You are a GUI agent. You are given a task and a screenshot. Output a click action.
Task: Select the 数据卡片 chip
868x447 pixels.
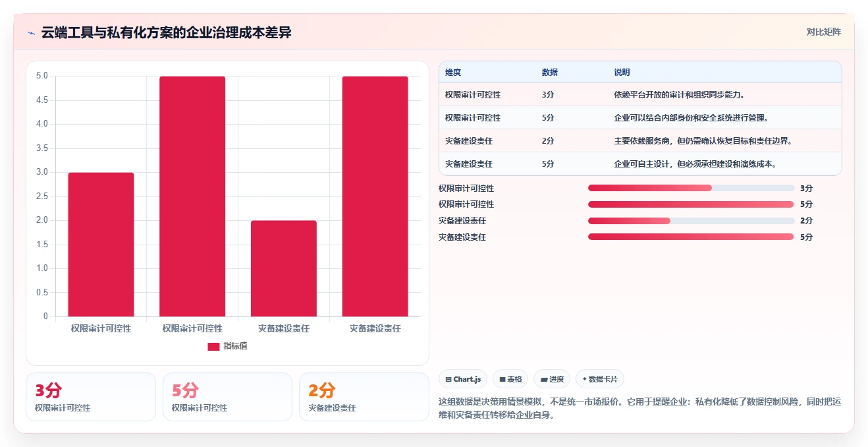click(x=600, y=379)
